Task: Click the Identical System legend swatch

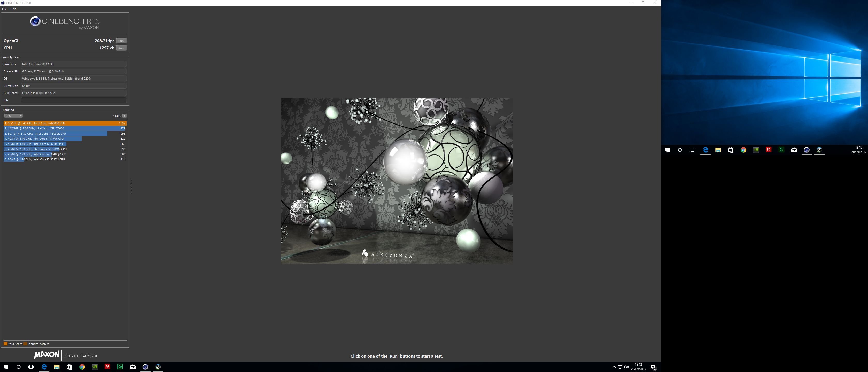Action: pos(25,344)
